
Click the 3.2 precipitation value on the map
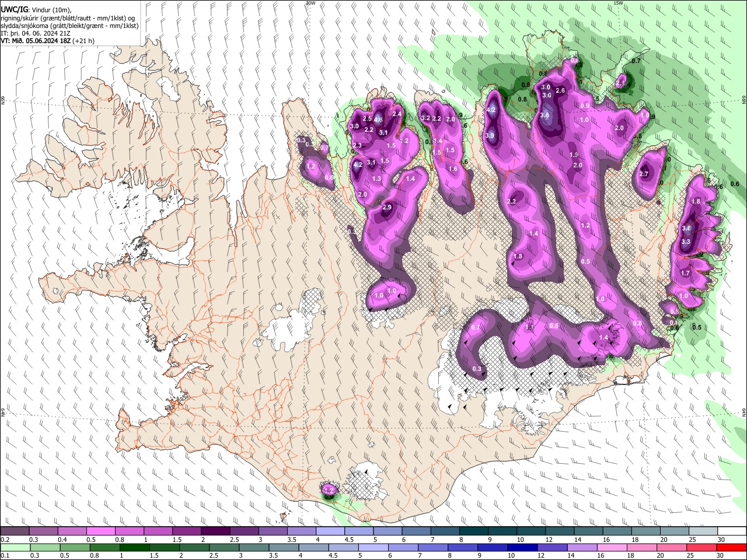(425, 118)
